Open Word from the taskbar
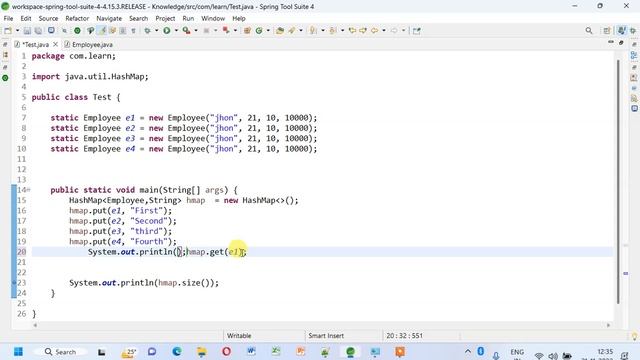Image resolution: width=640 pixels, height=360 pixels. [x=251, y=351]
